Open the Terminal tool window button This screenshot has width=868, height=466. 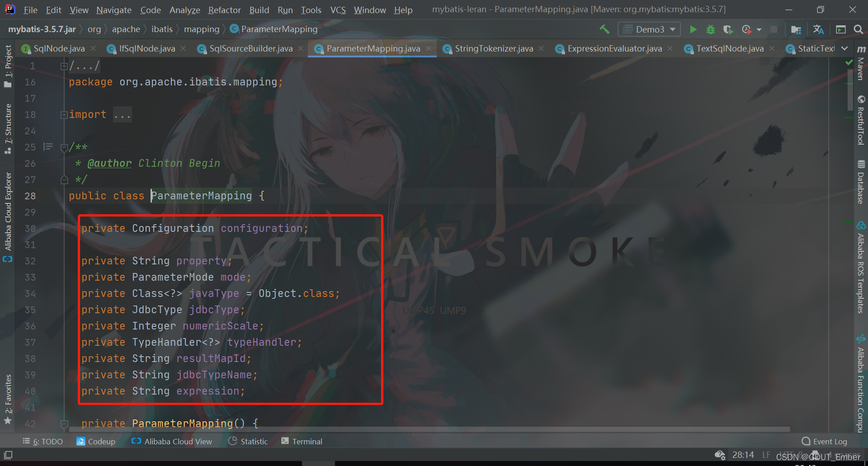302,442
